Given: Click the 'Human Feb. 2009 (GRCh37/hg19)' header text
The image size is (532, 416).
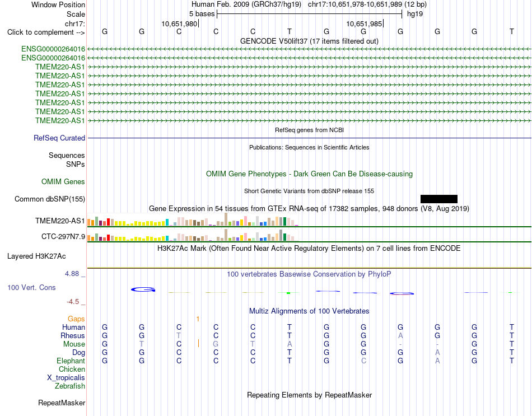Looking at the screenshot, I should click(x=246, y=4).
